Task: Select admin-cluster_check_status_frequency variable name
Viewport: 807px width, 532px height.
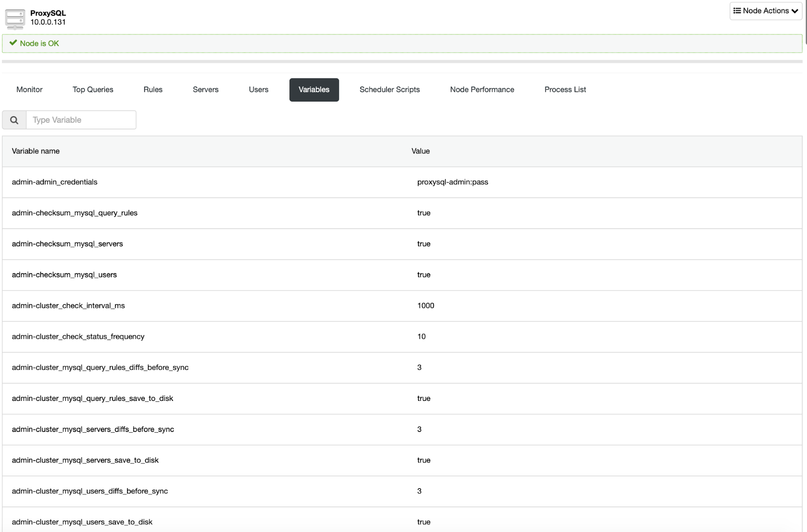Action: (x=78, y=337)
